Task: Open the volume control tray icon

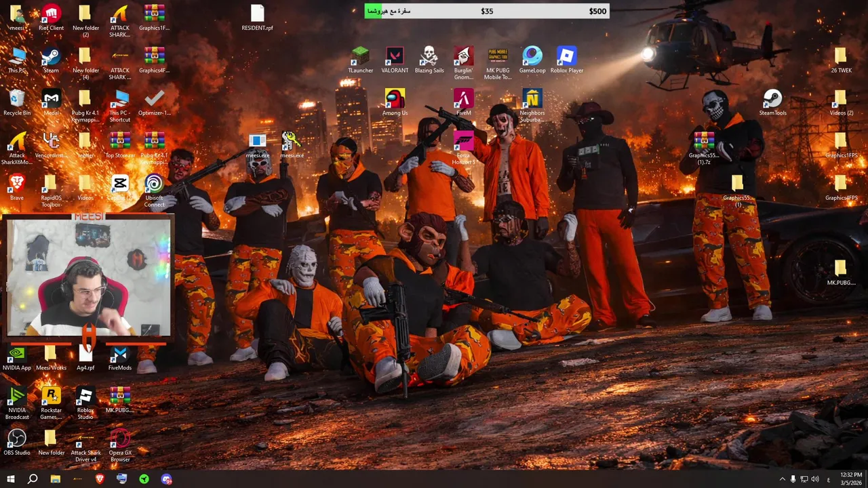Action: [x=814, y=479]
